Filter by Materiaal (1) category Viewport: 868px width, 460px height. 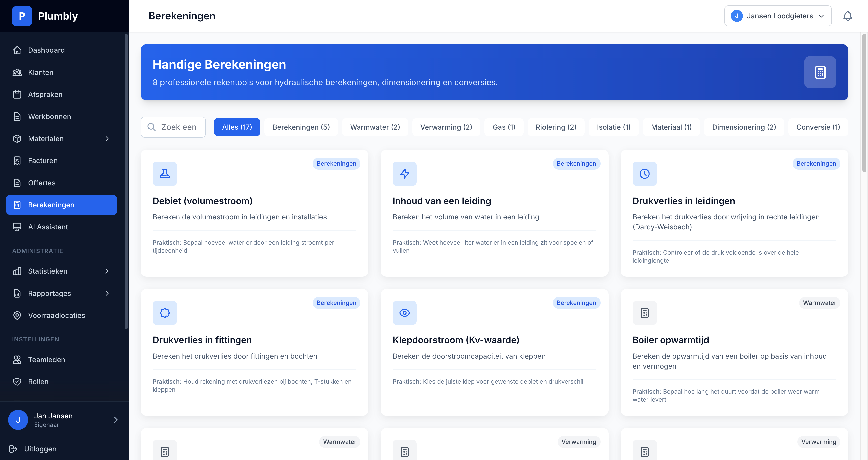pyautogui.click(x=671, y=127)
